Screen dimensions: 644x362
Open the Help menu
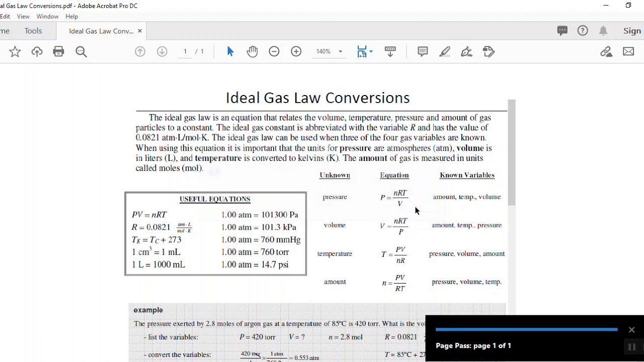click(x=71, y=17)
